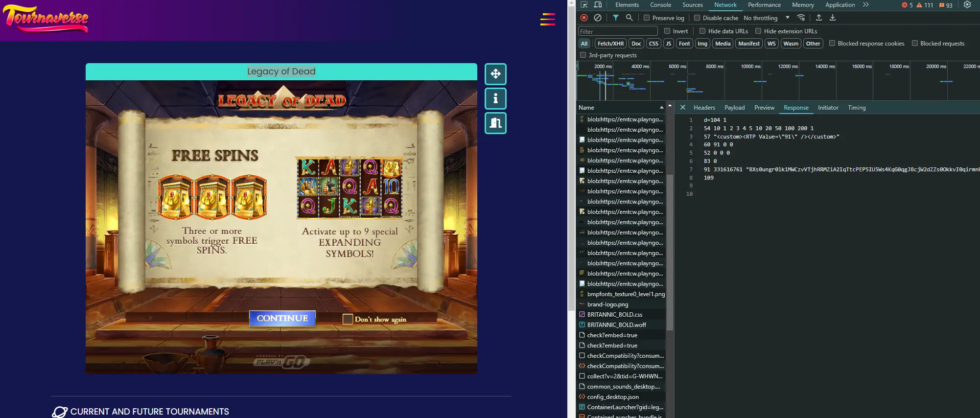Image resolution: width=980 pixels, height=418 pixels.
Task: Select the inspect element tool
Action: [584, 5]
